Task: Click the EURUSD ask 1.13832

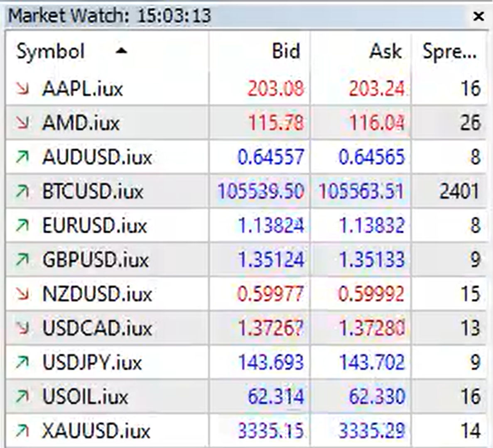Action: [x=372, y=226]
